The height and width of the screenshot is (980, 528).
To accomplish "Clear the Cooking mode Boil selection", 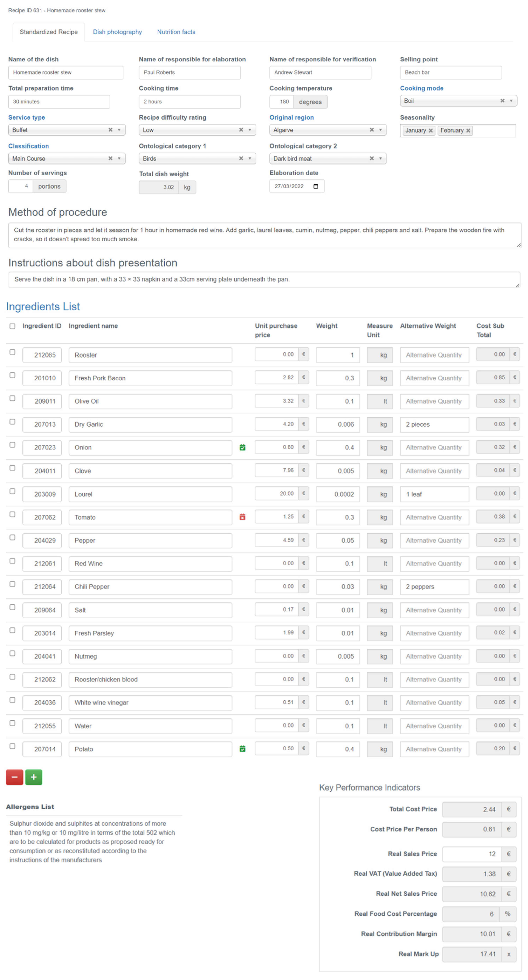I will click(x=502, y=101).
